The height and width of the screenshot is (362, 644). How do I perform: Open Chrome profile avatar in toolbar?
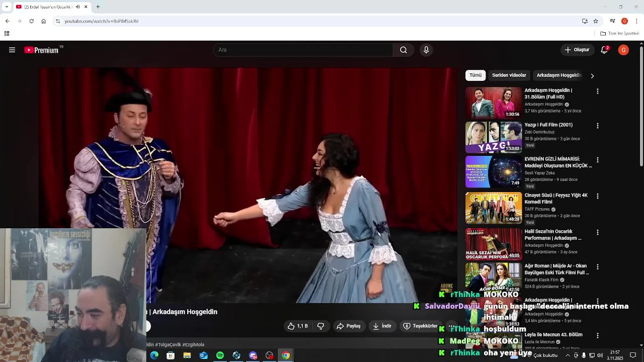pos(624,21)
